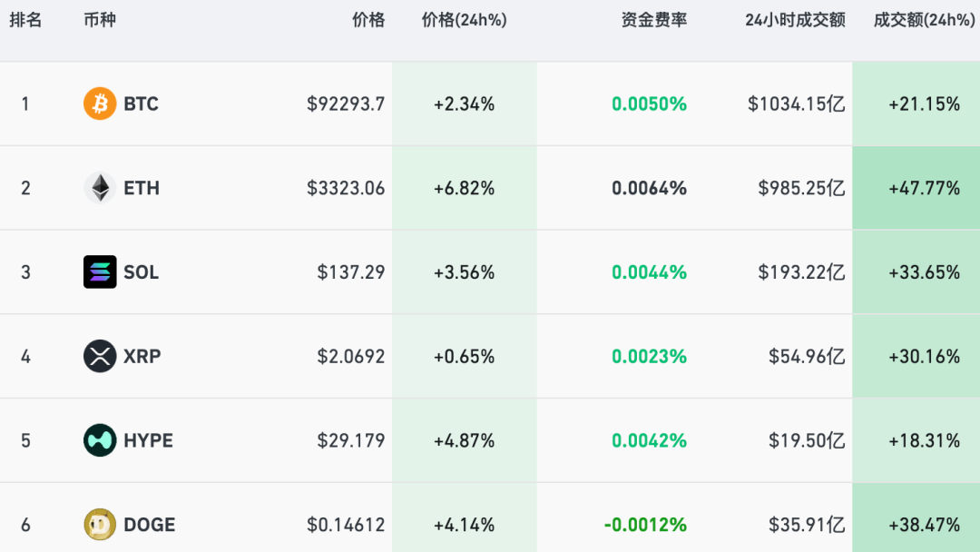Select the SOL price $137.29
Image resolution: width=980 pixels, height=552 pixels.
point(351,272)
